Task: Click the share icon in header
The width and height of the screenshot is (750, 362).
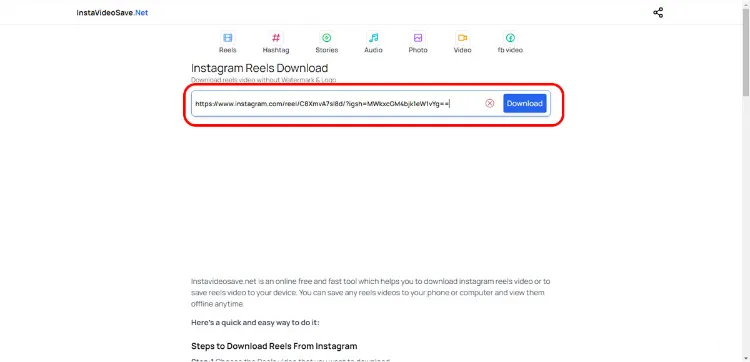Action: point(658,13)
